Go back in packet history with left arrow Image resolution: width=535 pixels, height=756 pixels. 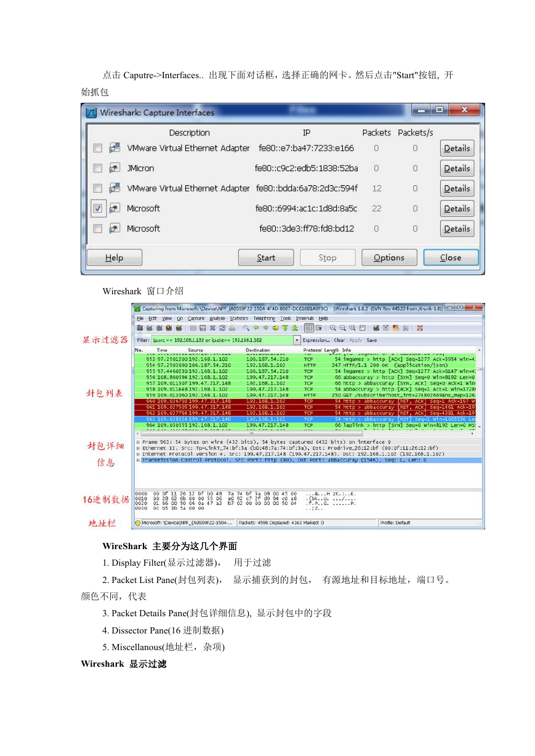[255, 328]
